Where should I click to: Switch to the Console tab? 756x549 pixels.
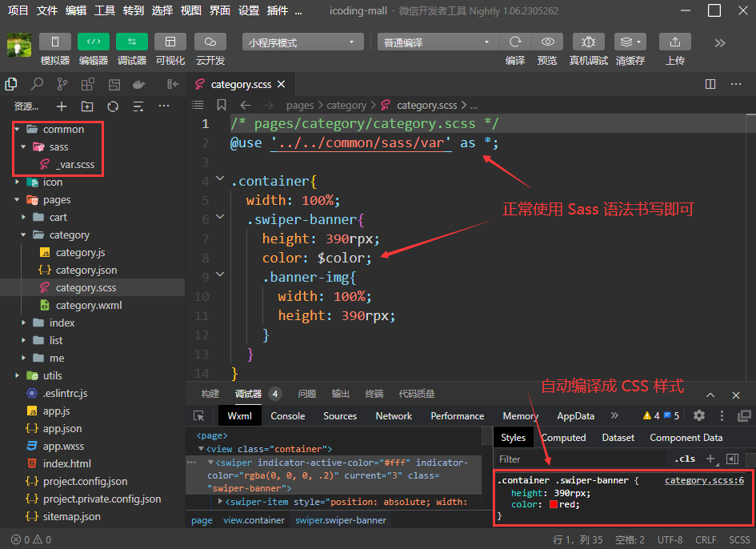(287, 416)
